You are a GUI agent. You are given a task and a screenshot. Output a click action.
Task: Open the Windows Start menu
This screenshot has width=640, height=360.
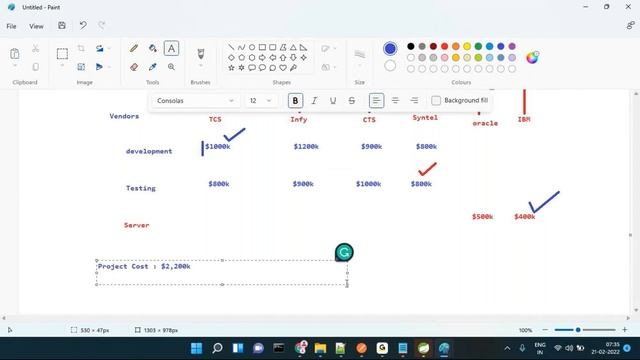[x=196, y=348]
